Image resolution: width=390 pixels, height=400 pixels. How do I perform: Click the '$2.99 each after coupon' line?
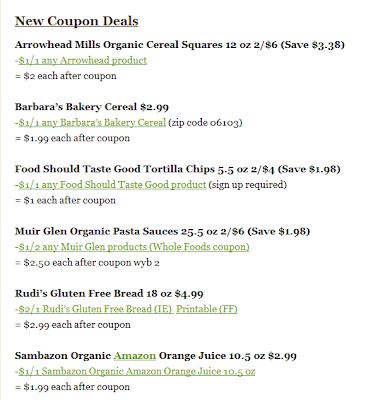click(73, 325)
